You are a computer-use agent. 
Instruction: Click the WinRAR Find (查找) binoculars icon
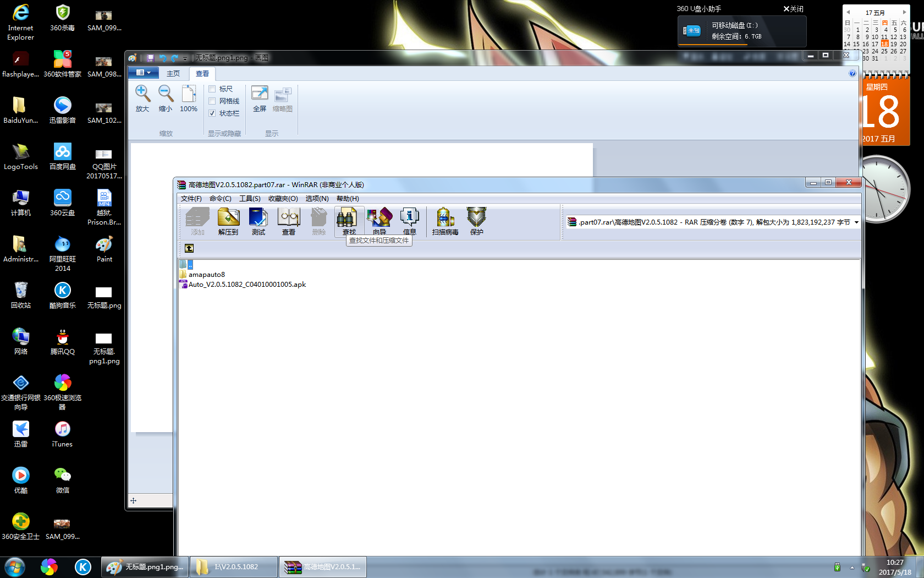point(349,221)
